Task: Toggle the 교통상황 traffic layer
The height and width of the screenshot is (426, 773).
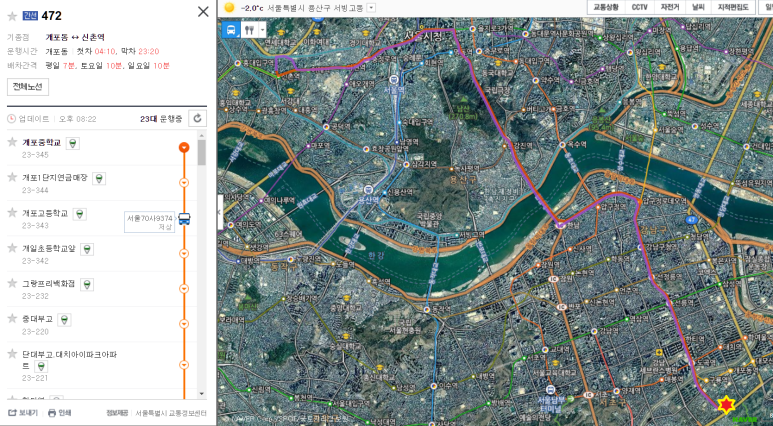Action: point(606,7)
